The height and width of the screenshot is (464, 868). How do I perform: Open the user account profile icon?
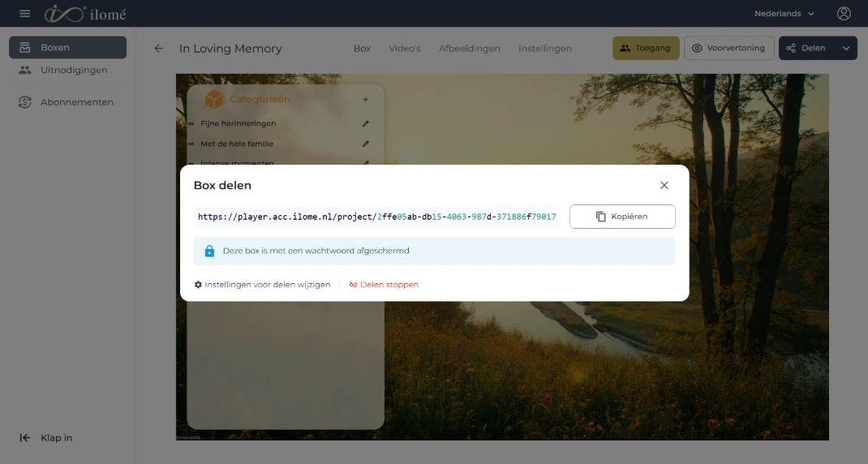(x=844, y=13)
